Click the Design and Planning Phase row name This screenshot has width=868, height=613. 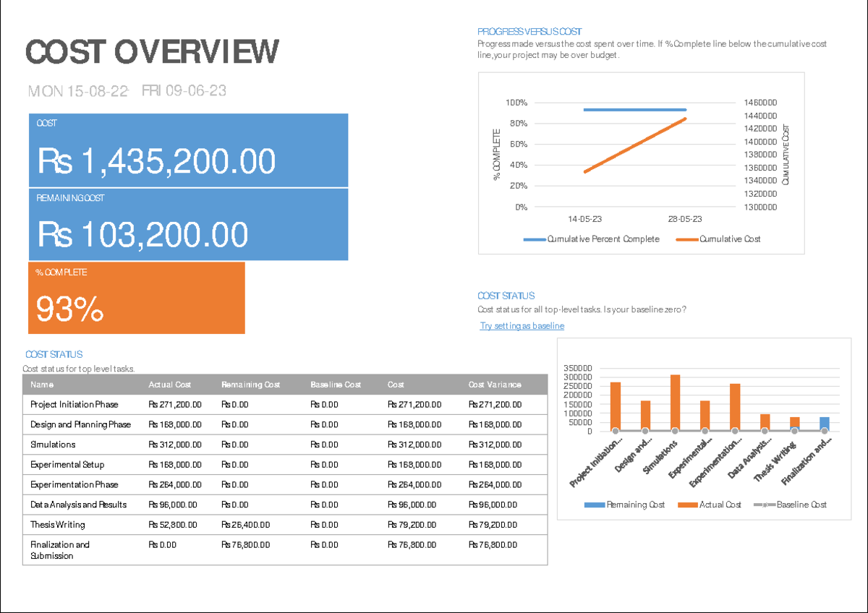tap(80, 424)
